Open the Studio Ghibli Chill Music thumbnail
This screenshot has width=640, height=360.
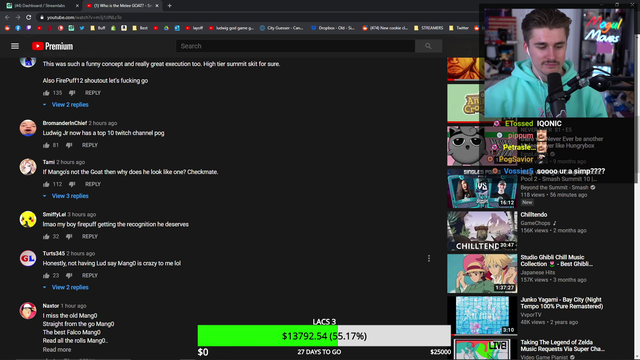coord(482,273)
